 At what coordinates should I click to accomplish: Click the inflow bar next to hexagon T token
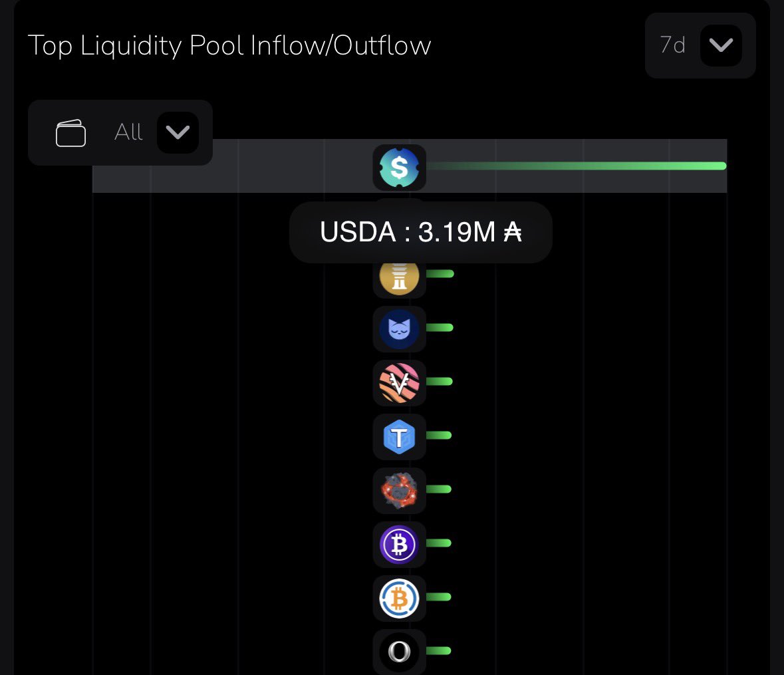[x=439, y=436]
